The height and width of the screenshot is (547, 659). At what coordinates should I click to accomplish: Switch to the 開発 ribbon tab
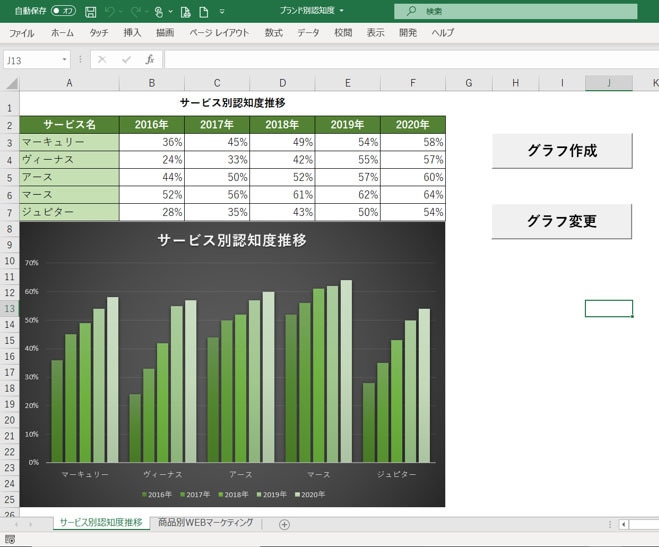pyautogui.click(x=408, y=33)
